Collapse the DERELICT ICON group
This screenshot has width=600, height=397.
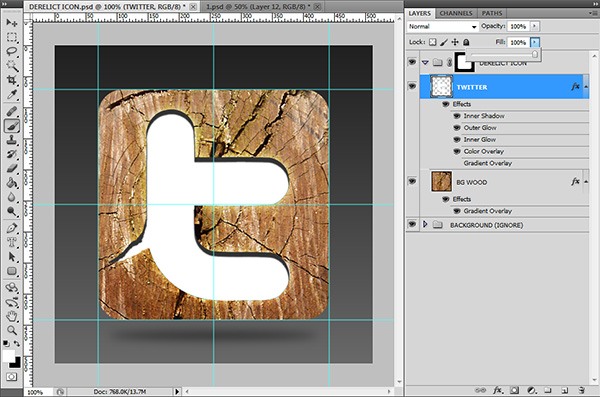[x=425, y=62]
